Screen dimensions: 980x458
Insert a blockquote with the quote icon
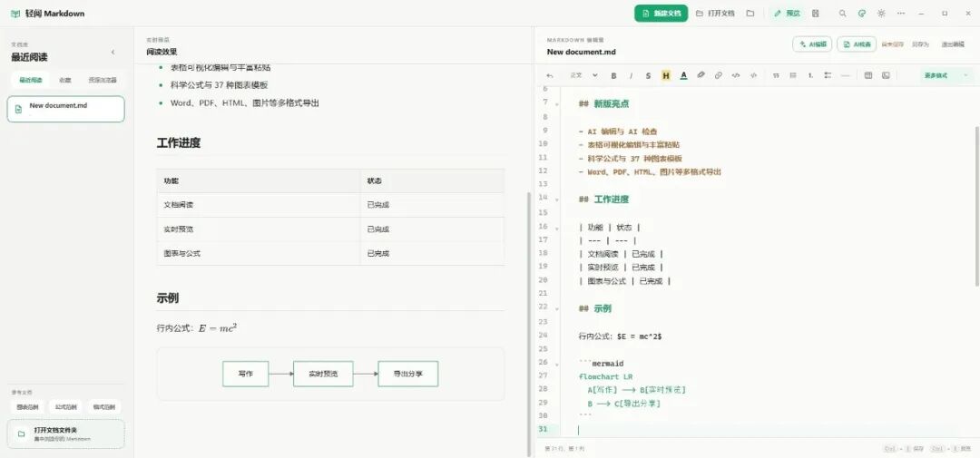(776, 75)
